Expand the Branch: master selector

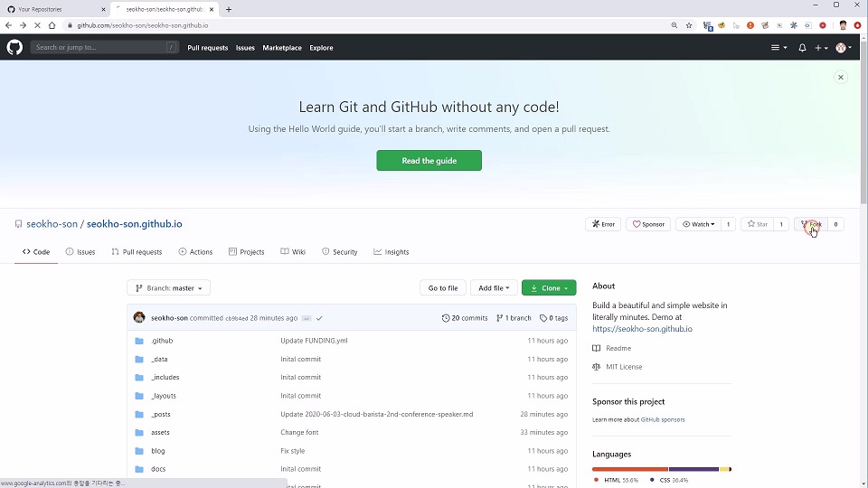[x=169, y=288]
